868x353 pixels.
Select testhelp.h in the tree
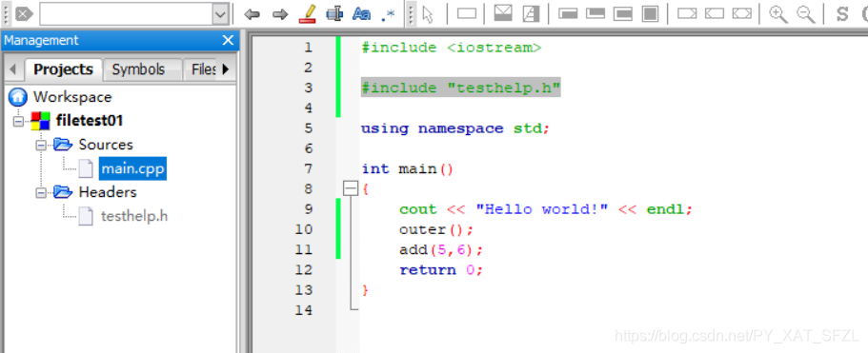tap(134, 216)
